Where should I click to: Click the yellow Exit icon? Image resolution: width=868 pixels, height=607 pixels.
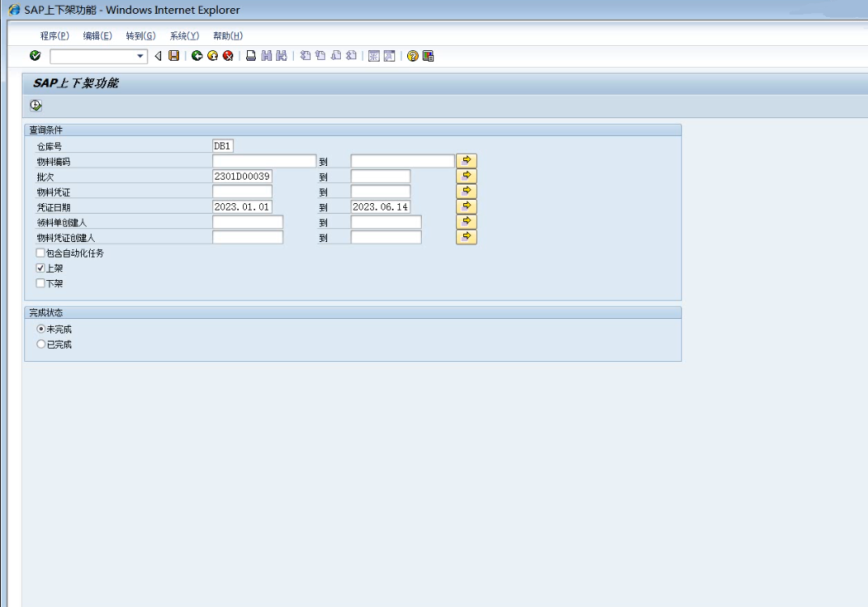pos(212,56)
